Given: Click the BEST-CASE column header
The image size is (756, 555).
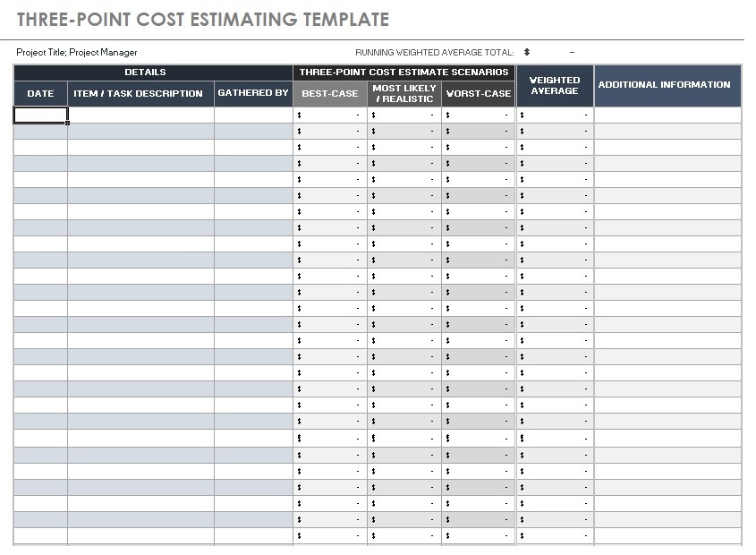Looking at the screenshot, I should click(329, 93).
